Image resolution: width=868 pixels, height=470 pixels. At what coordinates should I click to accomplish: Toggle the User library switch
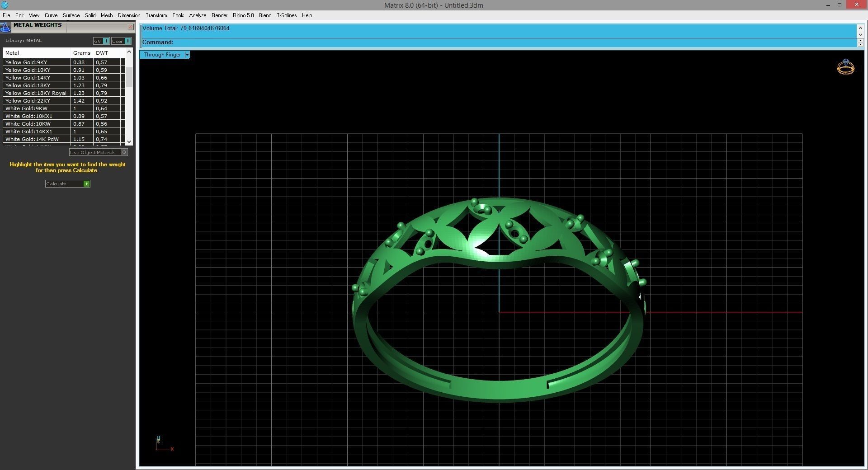[121, 41]
